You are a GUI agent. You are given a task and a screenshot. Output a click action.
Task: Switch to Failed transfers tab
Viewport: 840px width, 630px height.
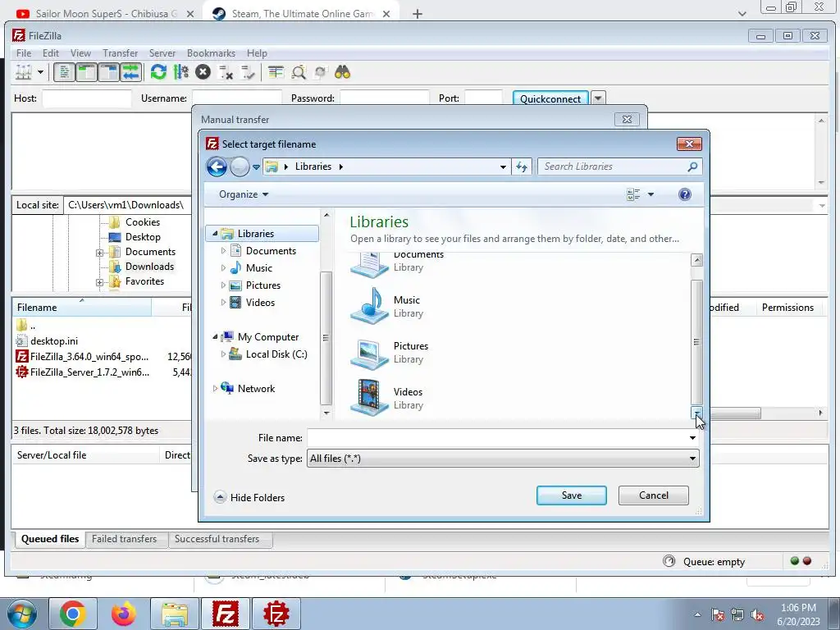tap(125, 539)
